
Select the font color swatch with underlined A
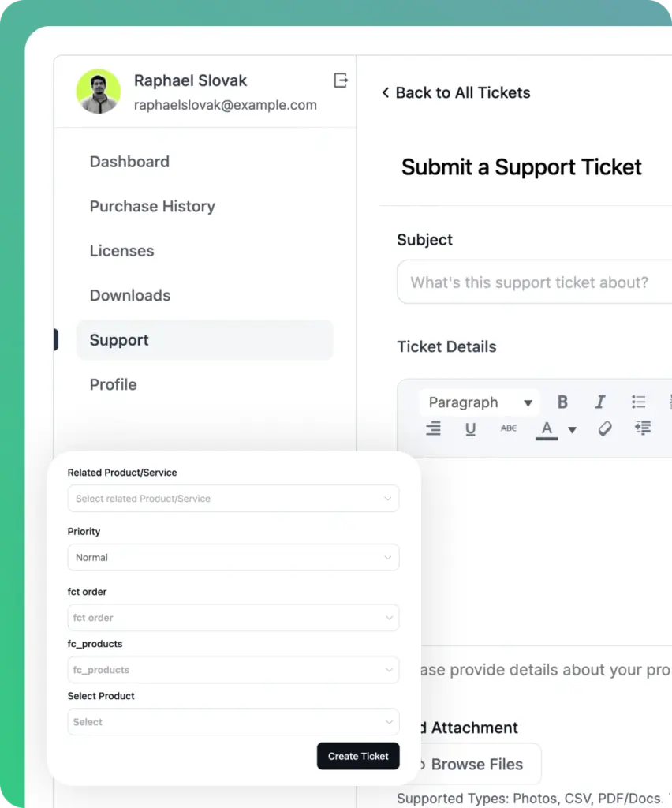(x=547, y=428)
